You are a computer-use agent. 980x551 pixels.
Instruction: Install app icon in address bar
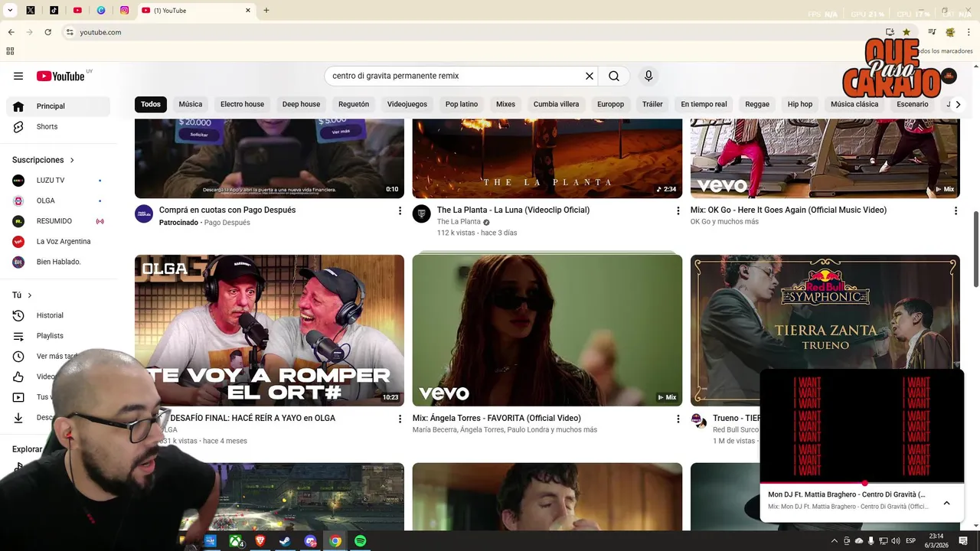(890, 32)
